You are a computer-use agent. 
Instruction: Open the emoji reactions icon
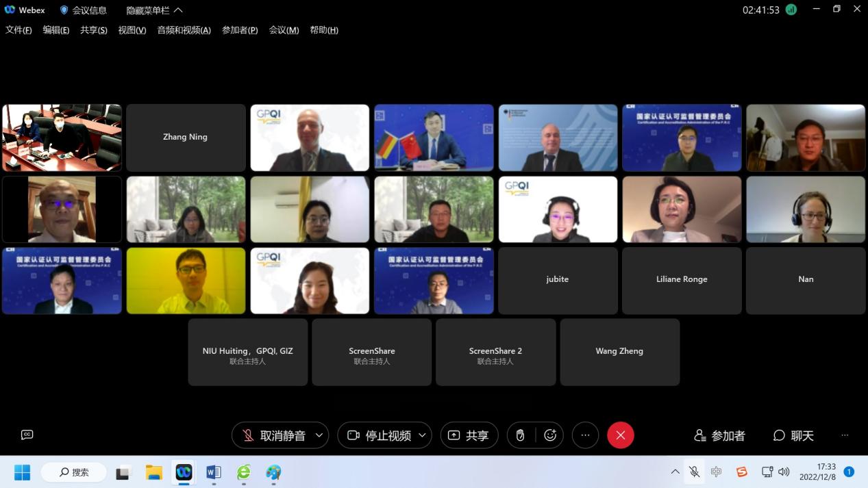[x=550, y=435]
